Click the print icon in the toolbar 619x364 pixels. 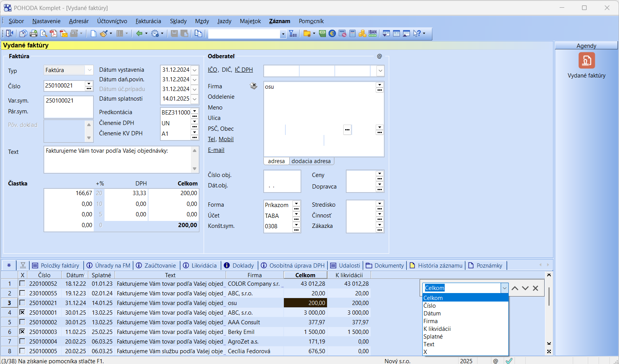[x=34, y=34]
